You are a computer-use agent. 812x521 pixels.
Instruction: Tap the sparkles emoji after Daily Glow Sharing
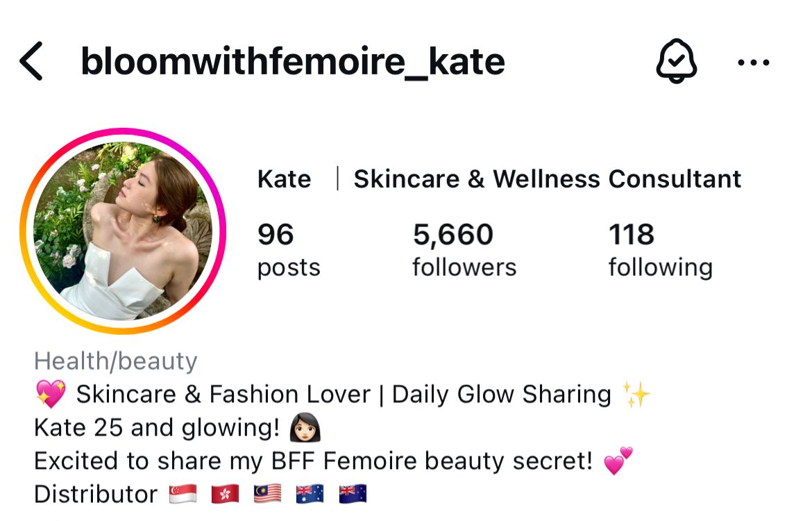(636, 395)
